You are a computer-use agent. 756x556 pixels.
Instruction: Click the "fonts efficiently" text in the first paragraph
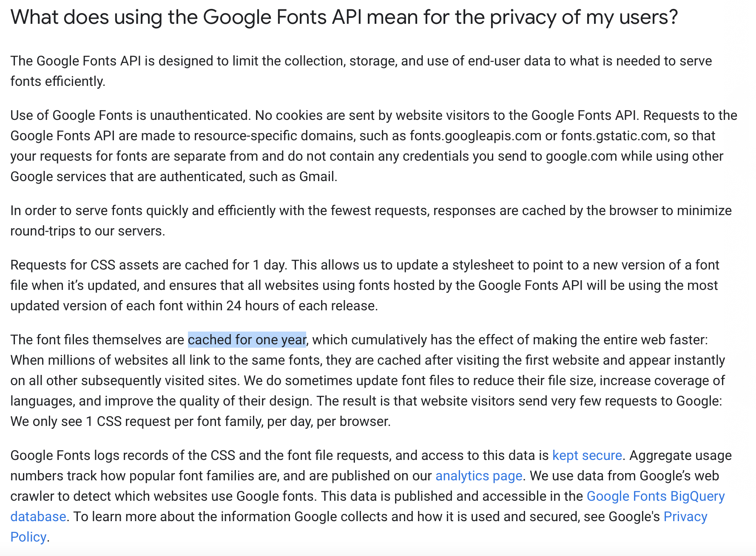pos(57,81)
